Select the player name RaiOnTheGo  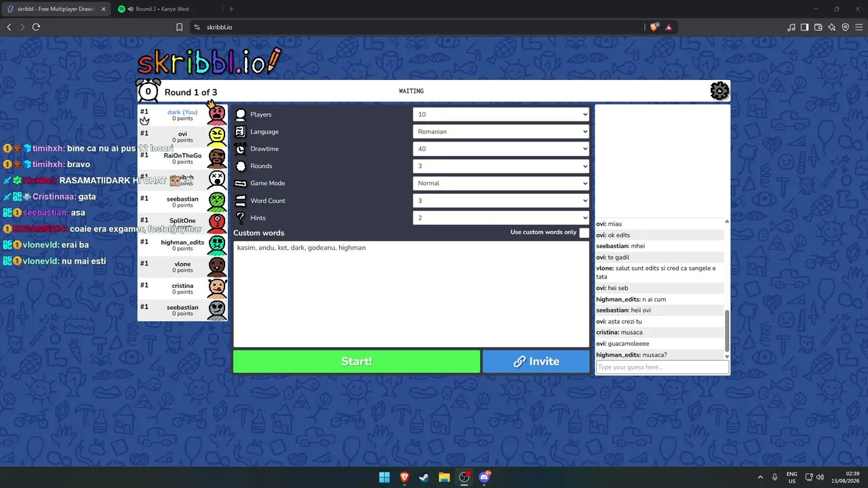tap(182, 155)
